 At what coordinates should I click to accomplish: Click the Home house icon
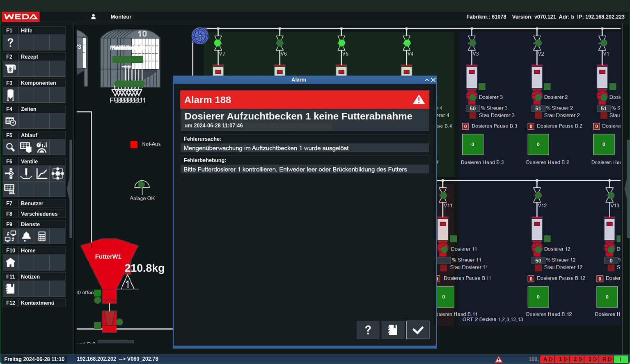[10, 262]
